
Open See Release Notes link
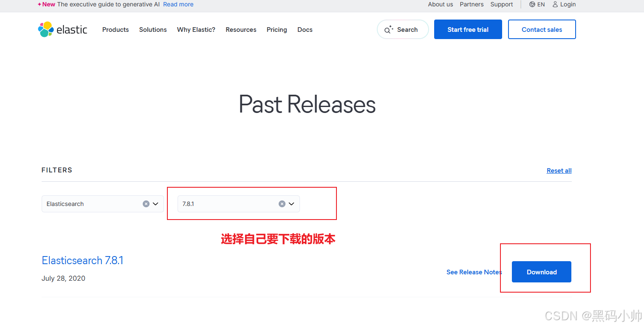click(x=474, y=272)
